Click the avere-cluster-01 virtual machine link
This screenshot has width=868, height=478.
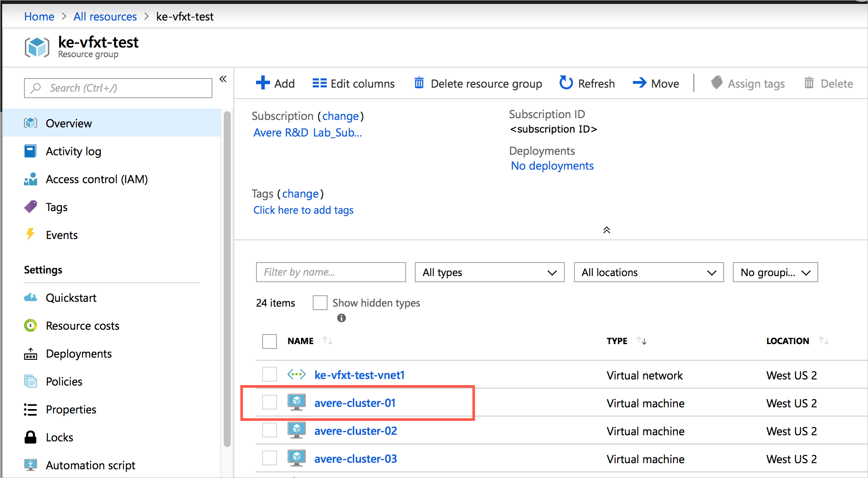click(x=354, y=403)
